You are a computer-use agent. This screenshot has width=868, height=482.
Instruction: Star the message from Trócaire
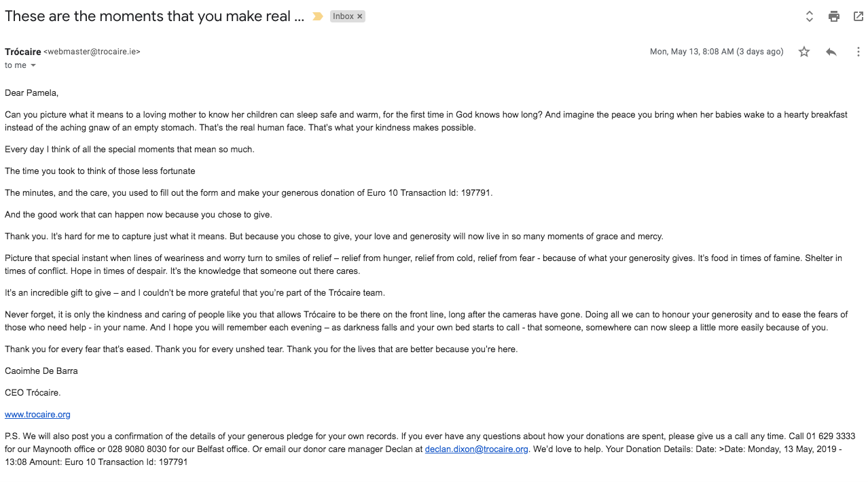[x=804, y=52]
